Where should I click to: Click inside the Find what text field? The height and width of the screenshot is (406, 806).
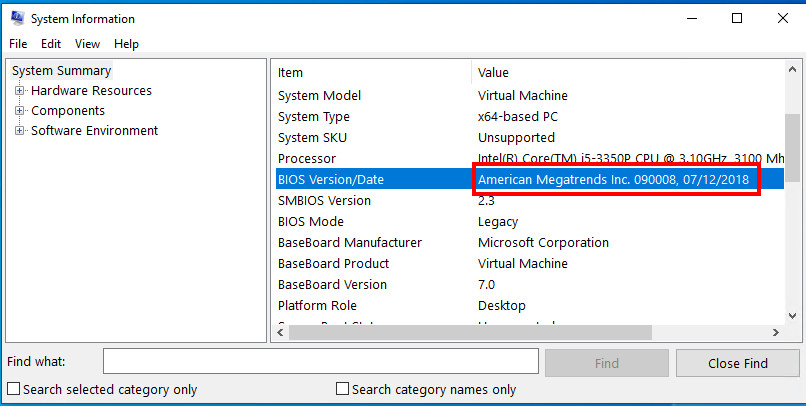pos(320,362)
